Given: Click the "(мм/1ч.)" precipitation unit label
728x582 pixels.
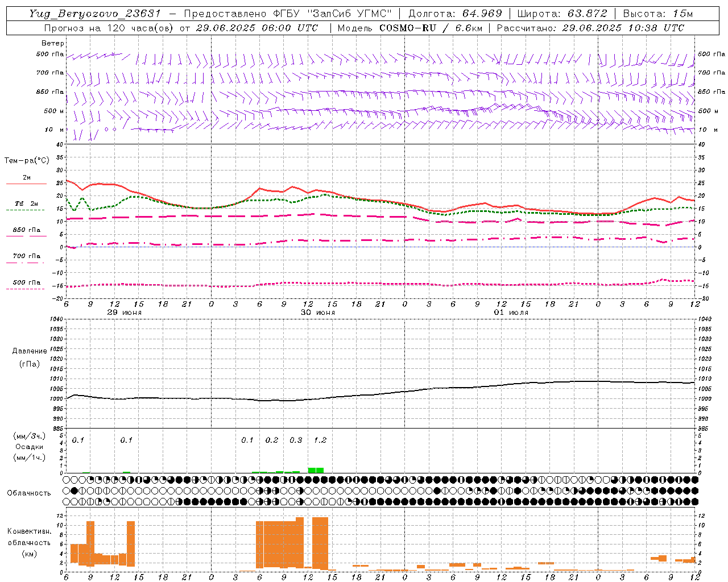Looking at the screenshot, I should pyautogui.click(x=29, y=457).
